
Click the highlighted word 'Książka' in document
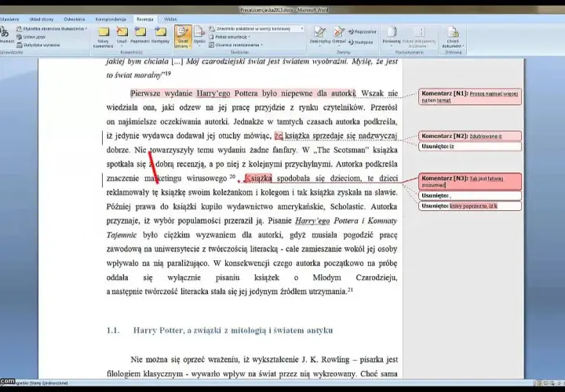point(258,178)
